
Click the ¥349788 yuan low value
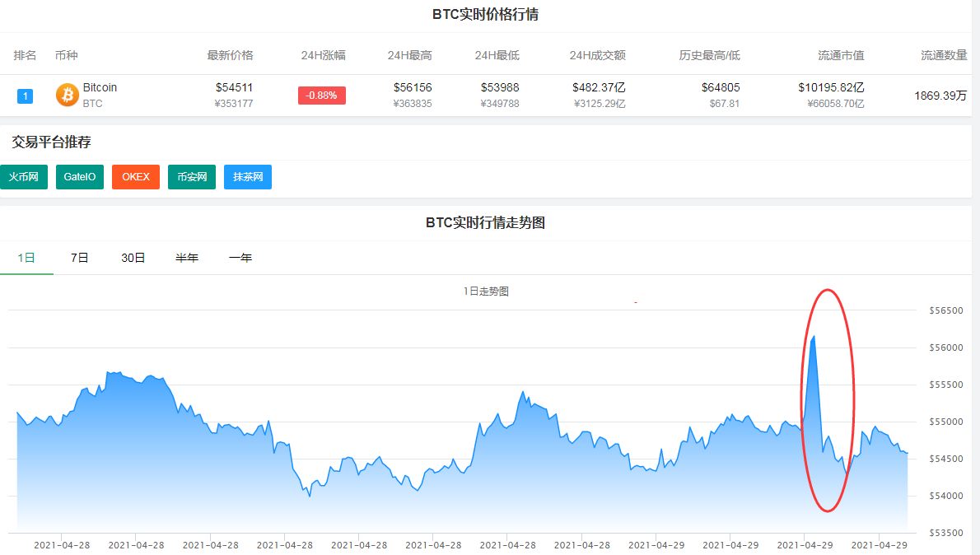pyautogui.click(x=500, y=104)
